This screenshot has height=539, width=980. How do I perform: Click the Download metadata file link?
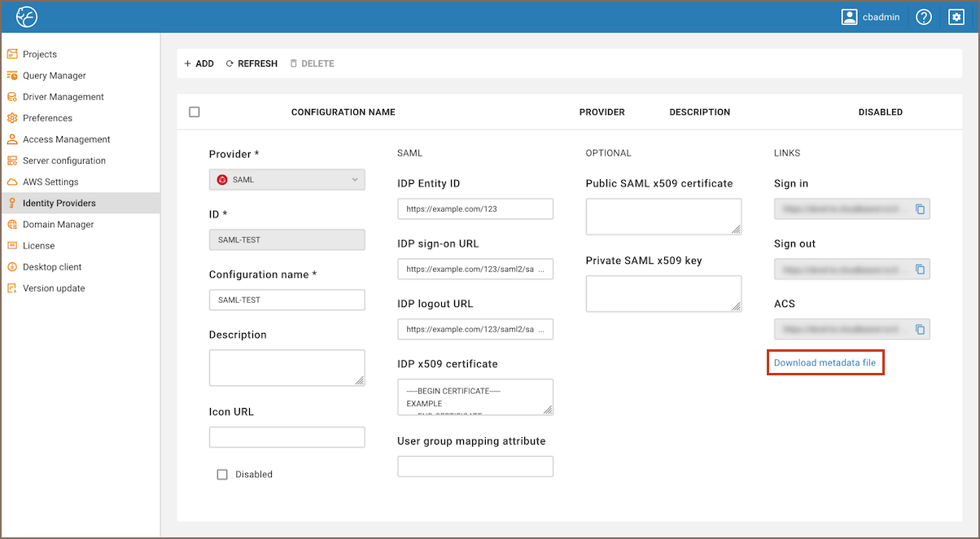tap(825, 362)
